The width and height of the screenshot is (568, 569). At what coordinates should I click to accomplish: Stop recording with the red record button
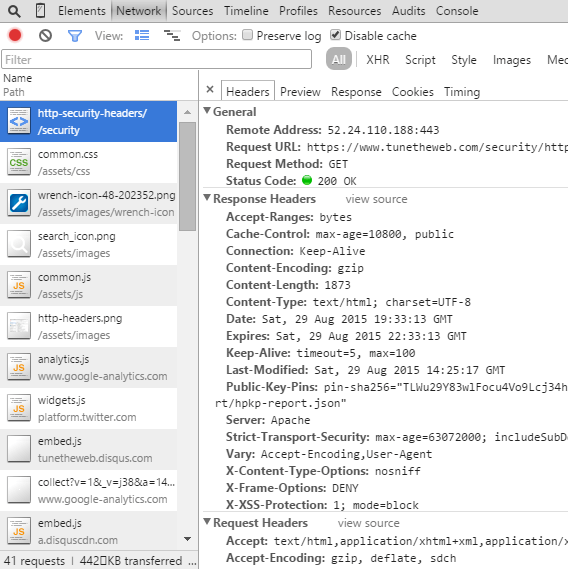pos(15,36)
